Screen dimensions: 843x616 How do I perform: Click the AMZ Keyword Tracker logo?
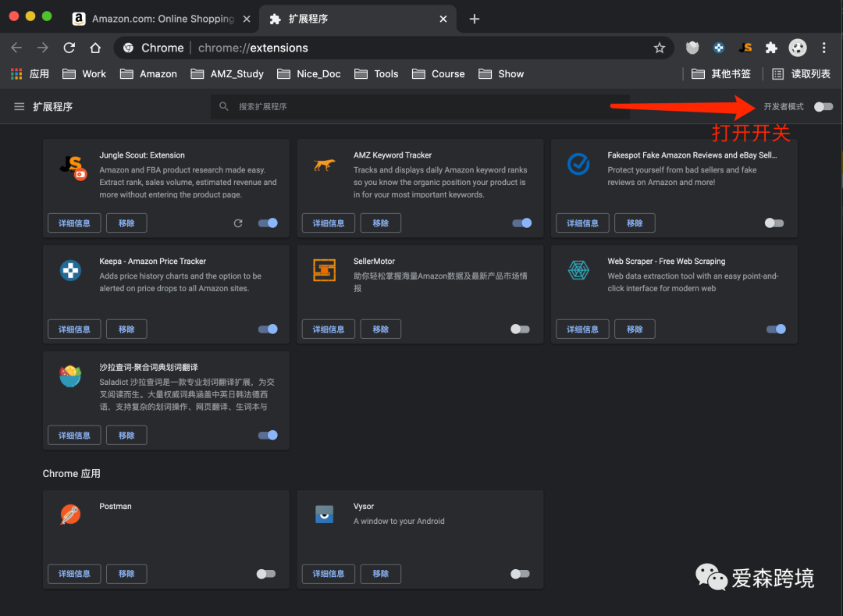324,165
